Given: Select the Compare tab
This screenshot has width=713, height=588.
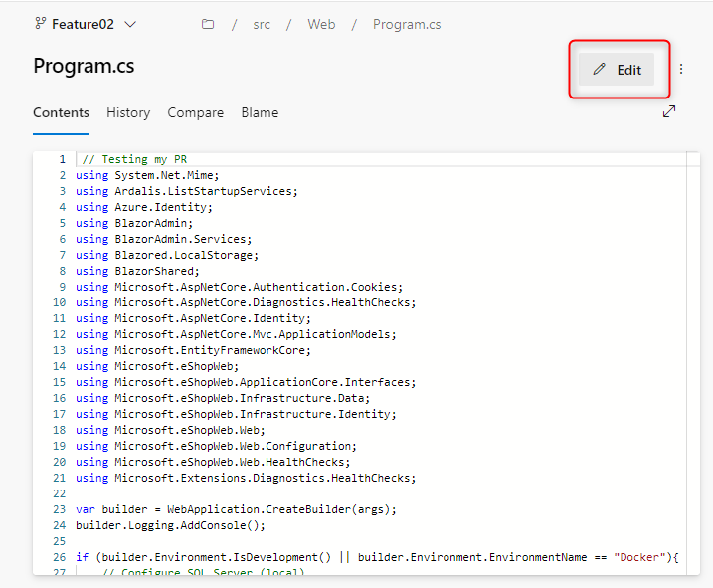Looking at the screenshot, I should tap(195, 112).
